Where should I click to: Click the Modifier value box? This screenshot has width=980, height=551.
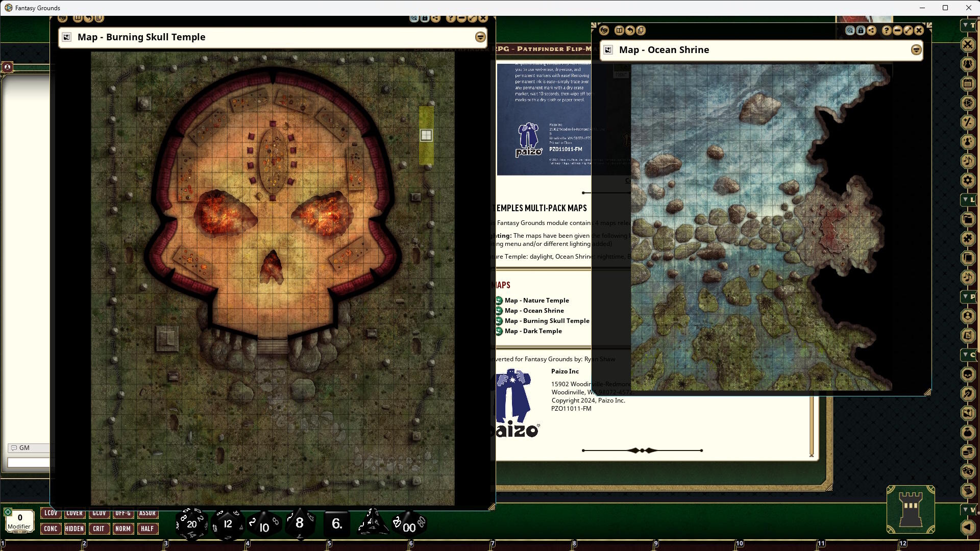point(19,520)
